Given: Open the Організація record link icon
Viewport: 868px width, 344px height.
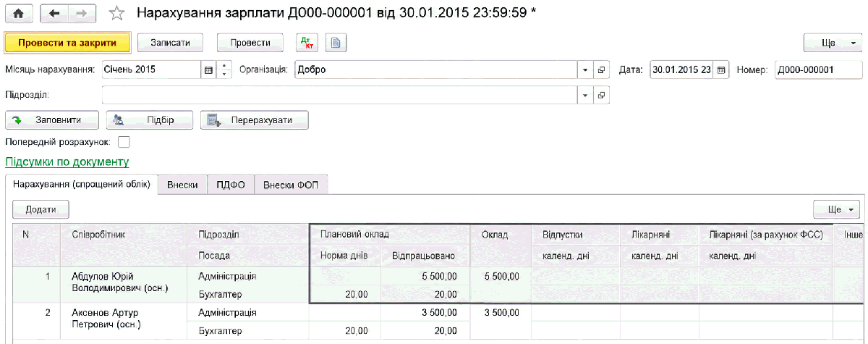Looking at the screenshot, I should tap(601, 70).
